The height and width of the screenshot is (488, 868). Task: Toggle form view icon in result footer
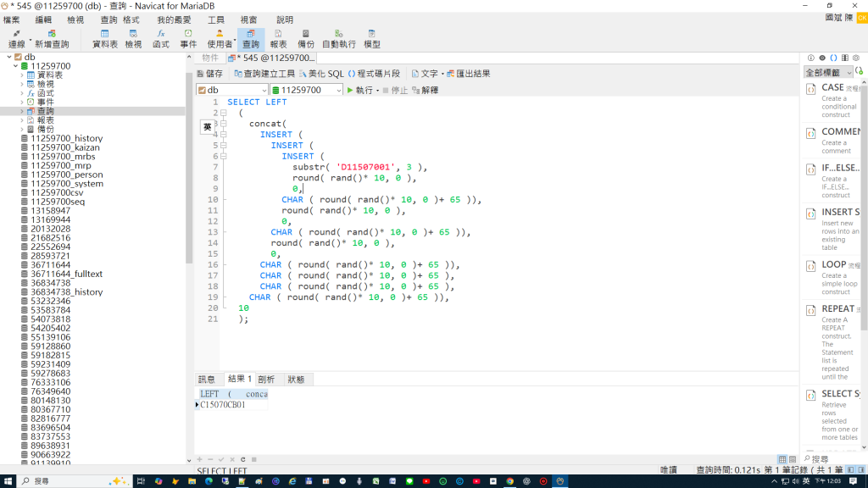[x=793, y=459]
